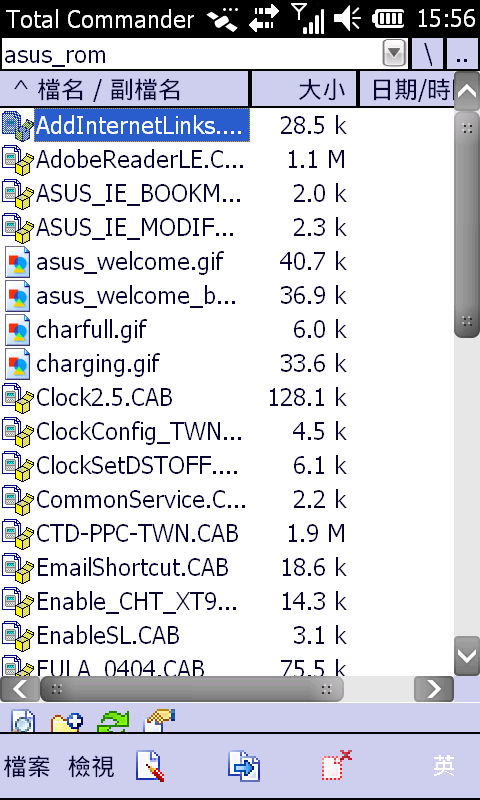Screen dimensions: 480x800
Task: Open the 檔案 menu
Action: 27,767
